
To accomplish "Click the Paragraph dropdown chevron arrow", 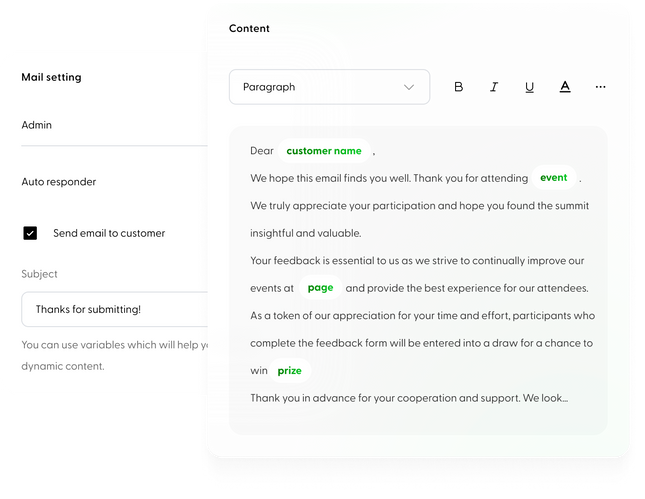I will click(408, 87).
